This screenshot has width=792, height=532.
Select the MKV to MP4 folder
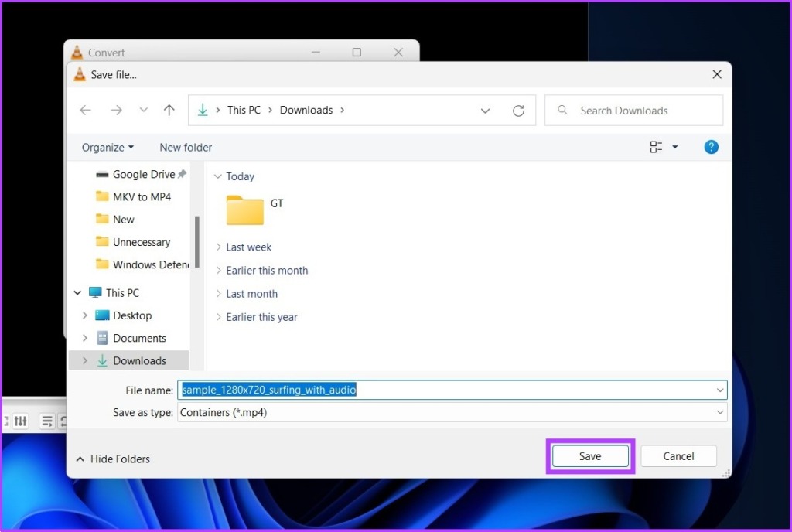click(x=133, y=197)
